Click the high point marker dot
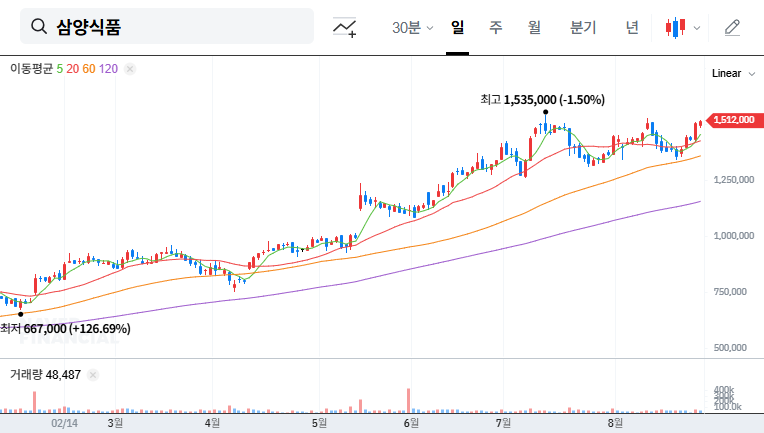The height and width of the screenshot is (433, 764). click(x=545, y=112)
